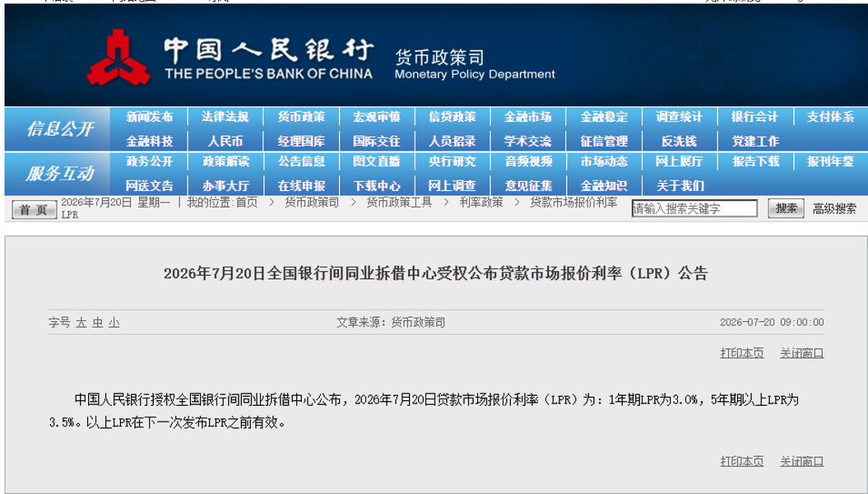Go to 新闻发布 section
The height and width of the screenshot is (494, 868).
(150, 117)
